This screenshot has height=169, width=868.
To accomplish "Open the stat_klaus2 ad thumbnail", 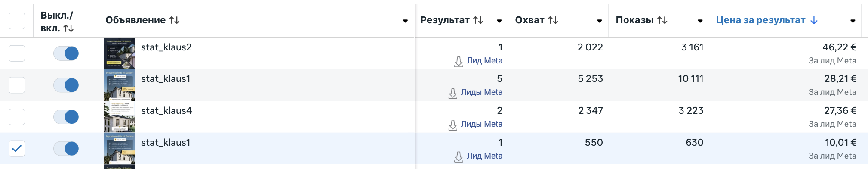I will 120,53.
